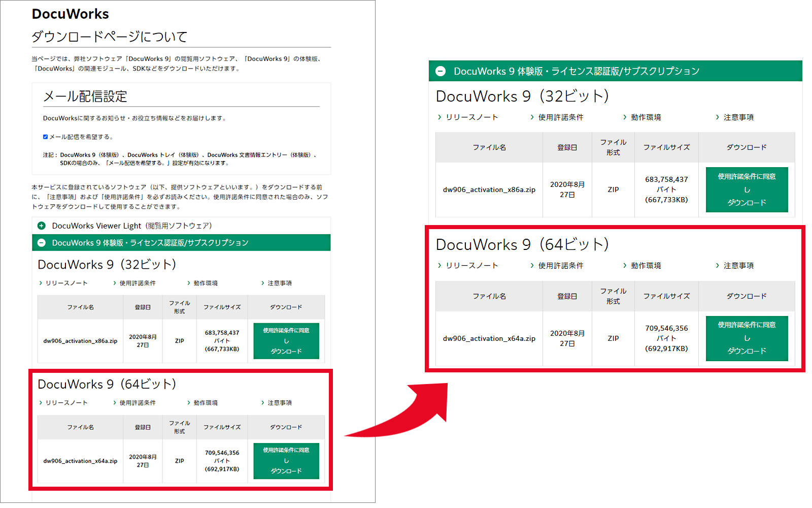Download dw906_activation_x64a.zip with the green button

click(286, 461)
